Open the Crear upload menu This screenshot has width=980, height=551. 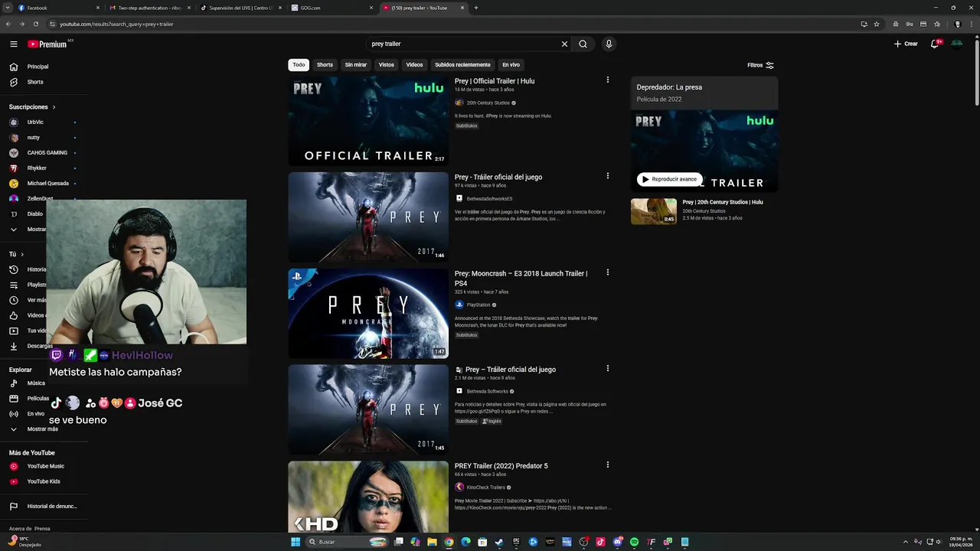coord(906,44)
